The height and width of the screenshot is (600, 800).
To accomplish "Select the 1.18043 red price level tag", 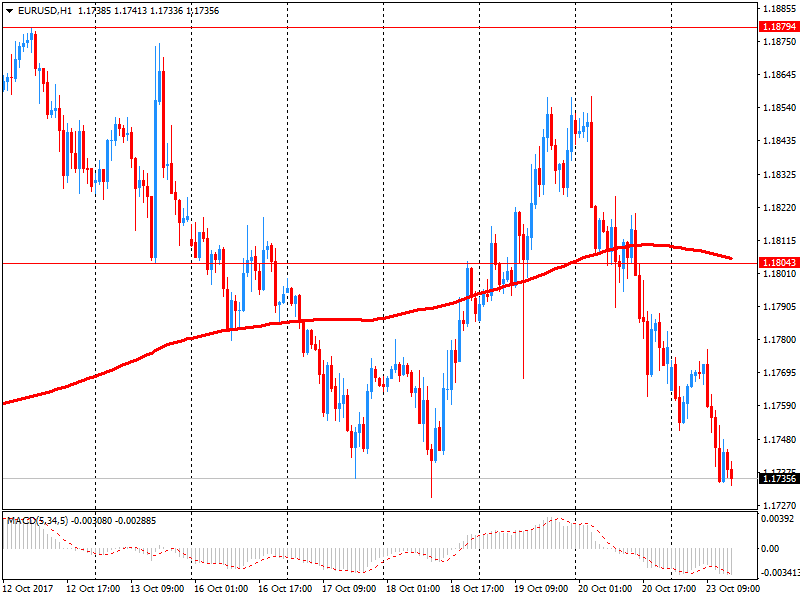I will coord(779,263).
